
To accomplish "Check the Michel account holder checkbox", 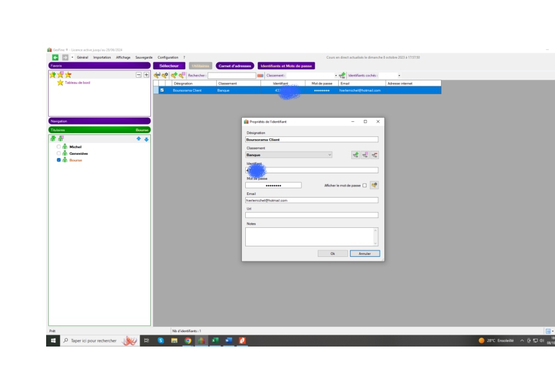I will (x=59, y=146).
